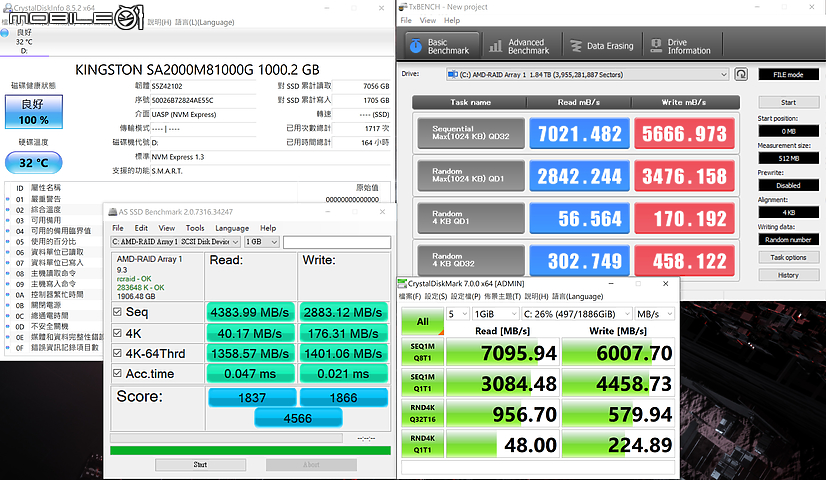
Task: Run the RND4K Q32T16 test in CrystalDiskMark
Action: pos(422,413)
